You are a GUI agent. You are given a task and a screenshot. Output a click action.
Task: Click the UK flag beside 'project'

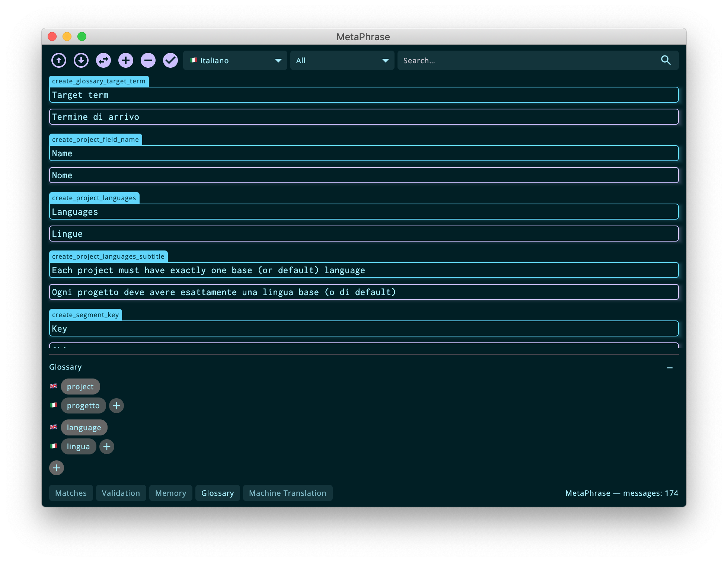pyautogui.click(x=54, y=386)
